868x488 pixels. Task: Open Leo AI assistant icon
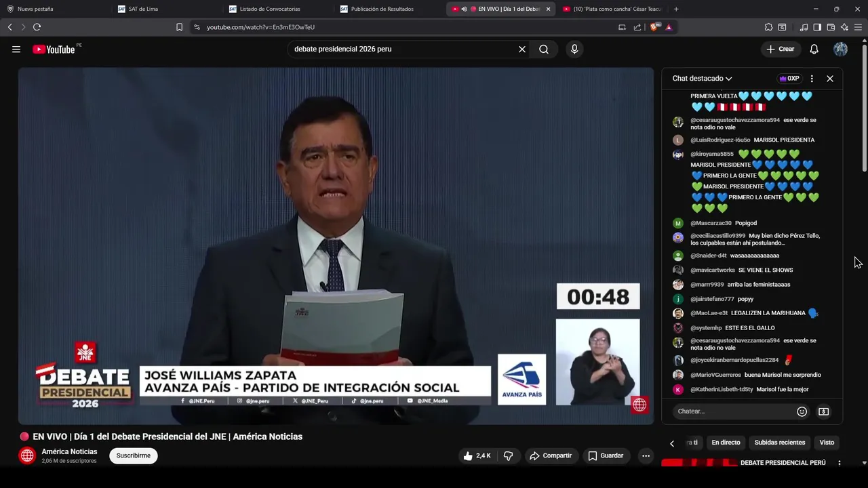pos(844,27)
